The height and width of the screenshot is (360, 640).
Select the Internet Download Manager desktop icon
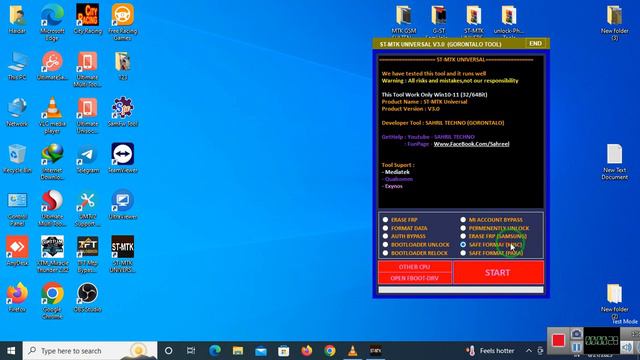tap(52, 161)
